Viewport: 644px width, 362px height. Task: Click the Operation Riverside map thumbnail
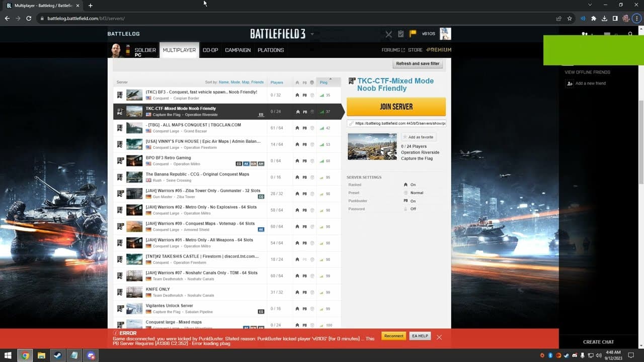point(372,146)
